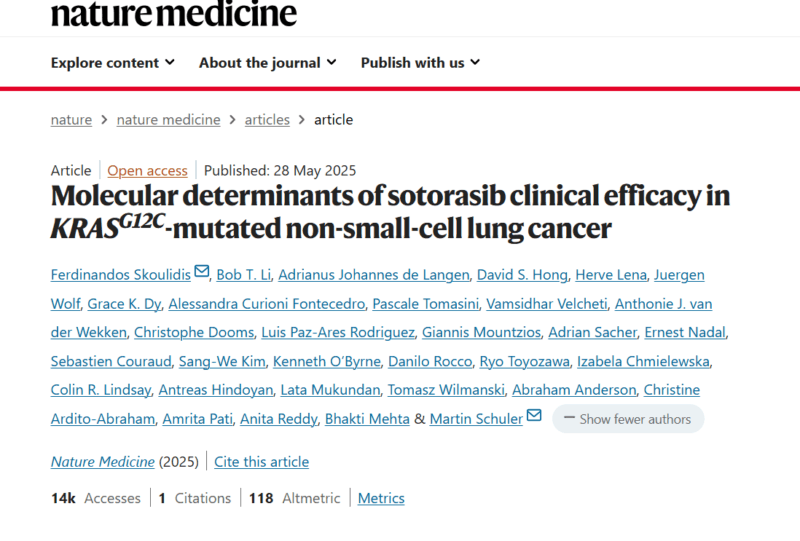800x541 pixels.
Task: Click envelope icon beside Martin Schuler
Action: (534, 415)
